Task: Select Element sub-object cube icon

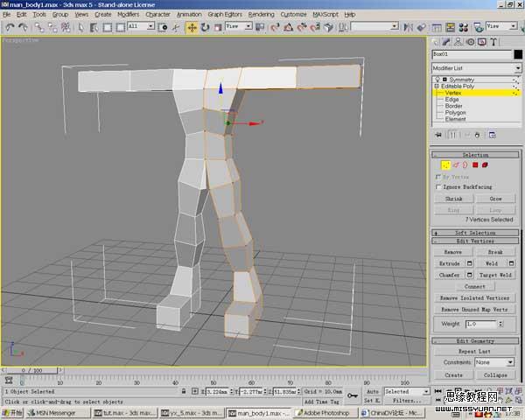Action: (x=485, y=164)
